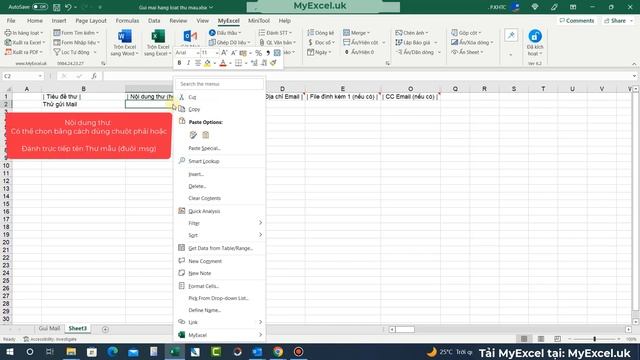Click the Add new sheet plus icon

(105, 329)
